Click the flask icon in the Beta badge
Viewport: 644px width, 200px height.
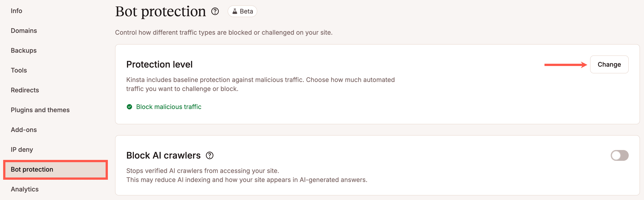235,11
